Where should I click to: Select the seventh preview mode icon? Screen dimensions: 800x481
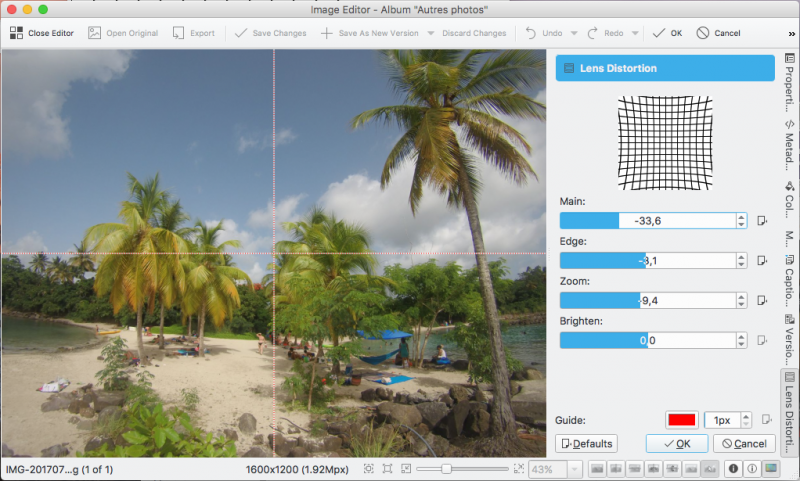pos(710,469)
